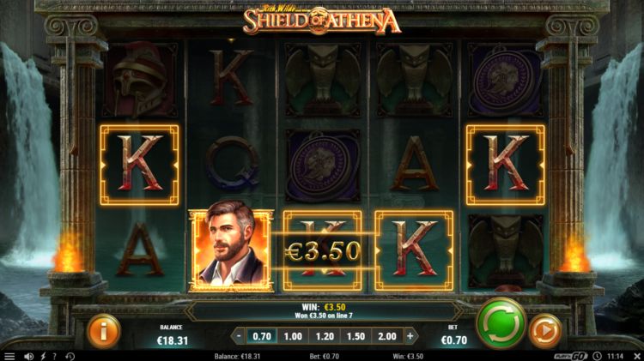644x361 pixels.
Task: Select the 1.50 bet value
Action: [x=355, y=336]
